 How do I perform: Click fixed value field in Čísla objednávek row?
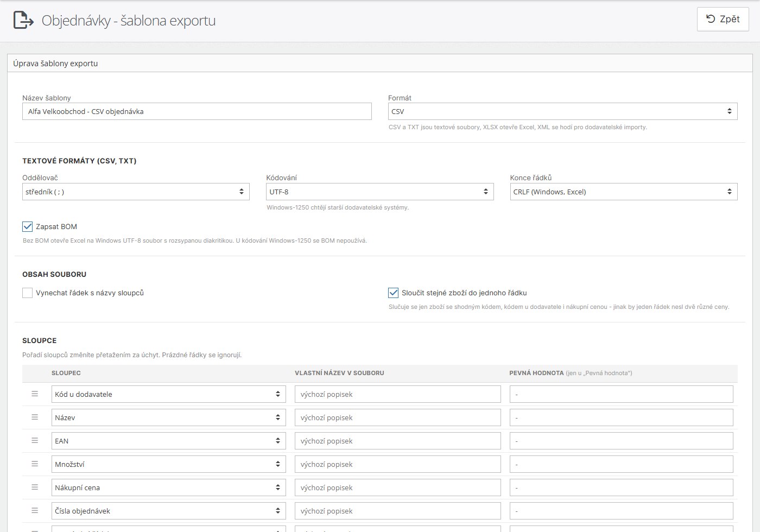click(622, 511)
